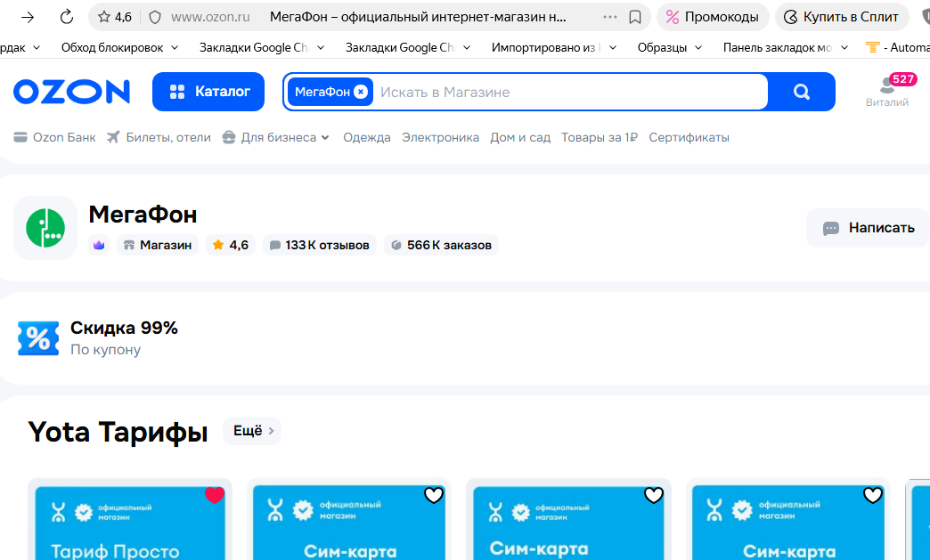Unfavorite Тариф Просто card red heart
The image size is (930, 560).
pos(215,495)
